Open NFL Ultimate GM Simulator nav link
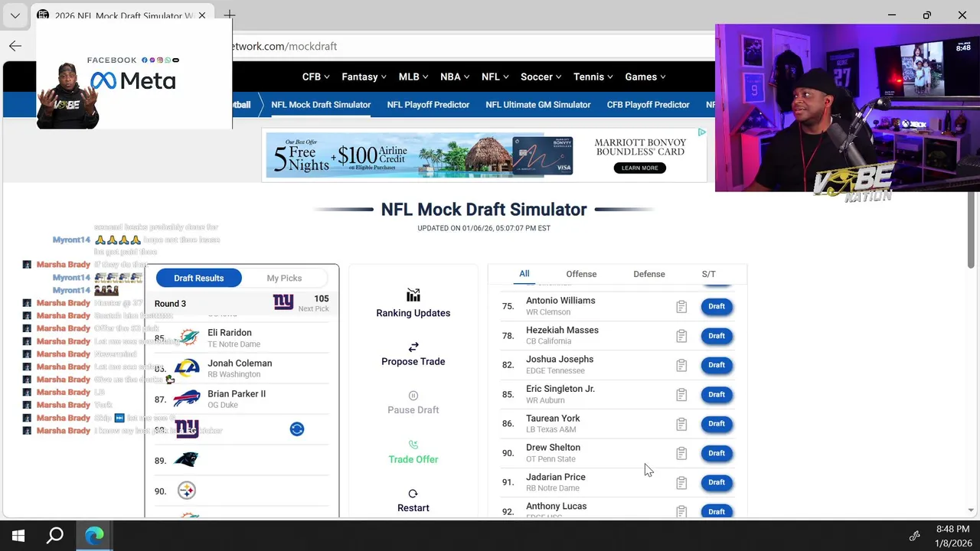The width and height of the screenshot is (980, 551). click(x=538, y=105)
